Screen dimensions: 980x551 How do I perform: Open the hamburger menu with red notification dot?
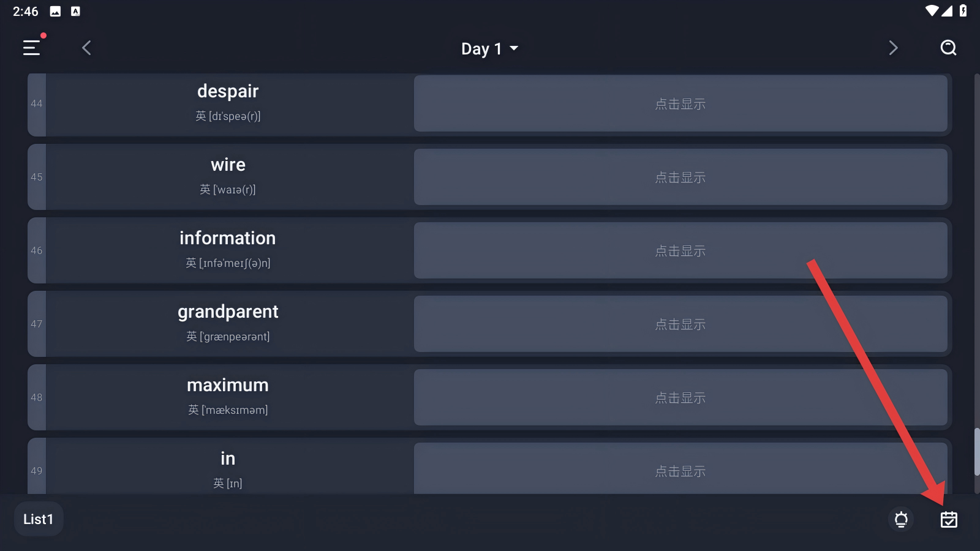[x=32, y=48]
